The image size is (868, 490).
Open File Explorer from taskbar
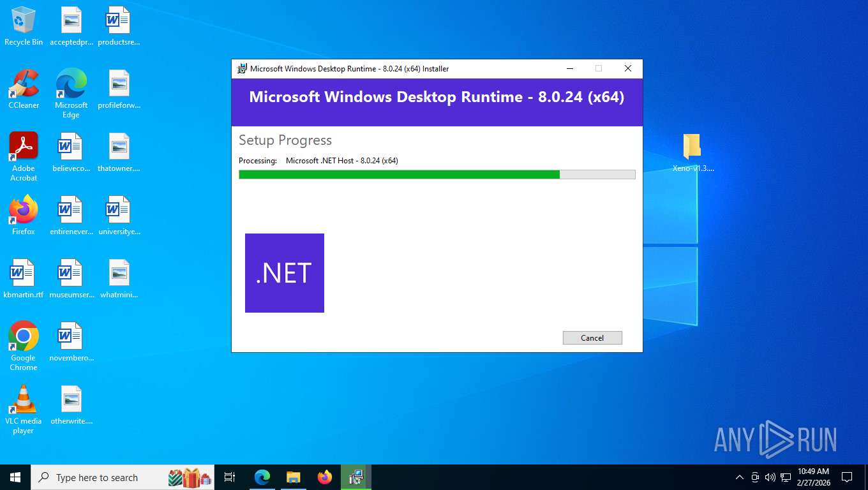point(294,477)
